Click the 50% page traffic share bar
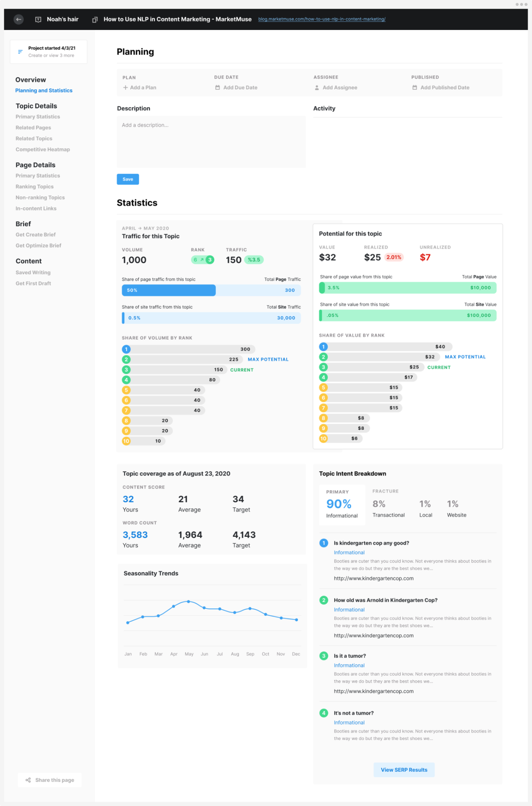This screenshot has height=806, width=532. tap(169, 290)
